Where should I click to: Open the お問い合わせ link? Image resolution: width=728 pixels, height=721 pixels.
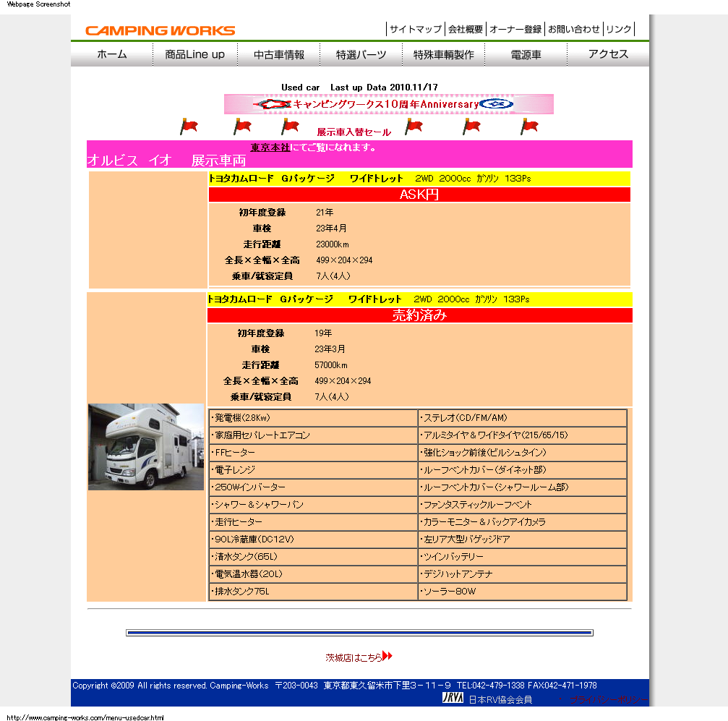tap(574, 29)
